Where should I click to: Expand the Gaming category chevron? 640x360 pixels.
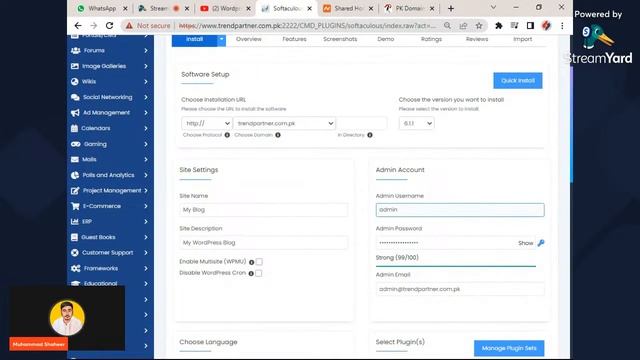coord(146,144)
